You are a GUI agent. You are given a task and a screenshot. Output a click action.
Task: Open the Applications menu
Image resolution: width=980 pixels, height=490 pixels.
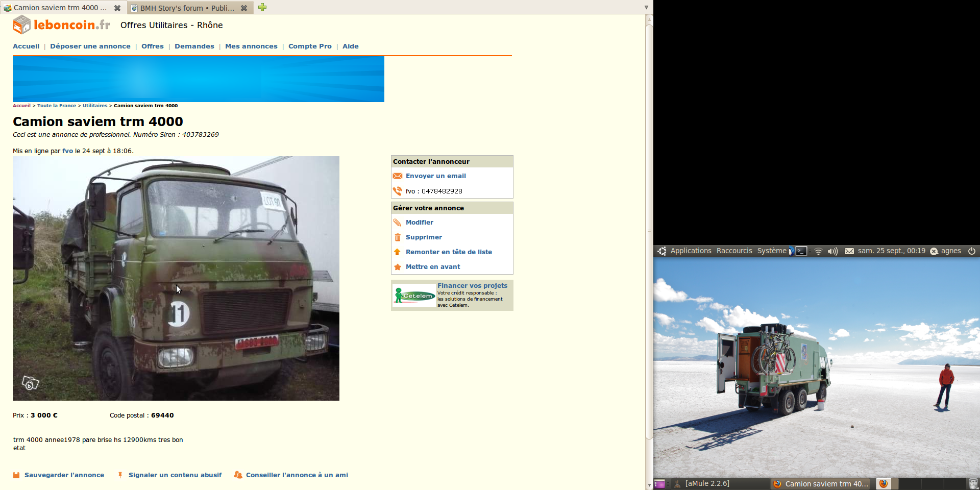pos(690,251)
